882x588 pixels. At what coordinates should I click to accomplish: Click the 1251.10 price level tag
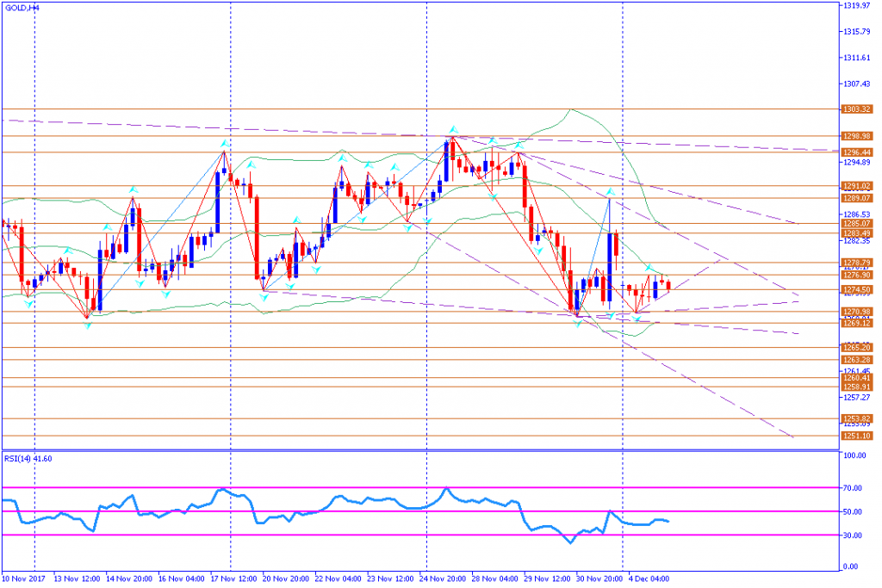click(856, 436)
